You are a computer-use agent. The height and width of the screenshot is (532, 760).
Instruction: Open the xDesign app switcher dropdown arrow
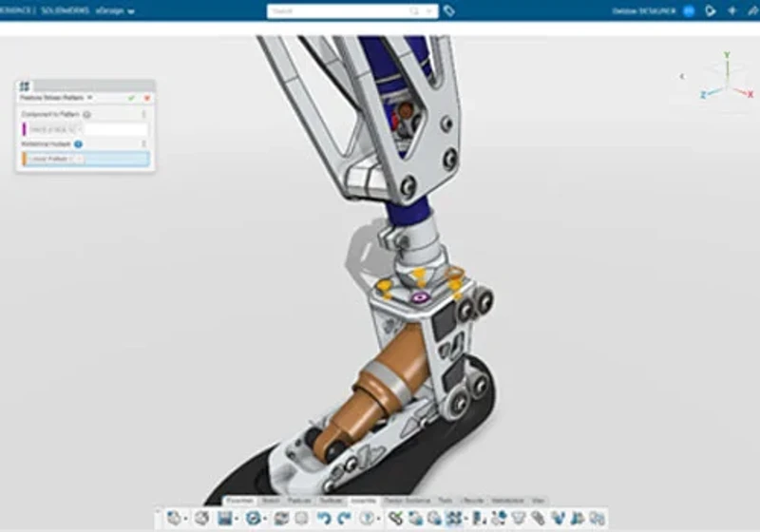[x=130, y=11]
